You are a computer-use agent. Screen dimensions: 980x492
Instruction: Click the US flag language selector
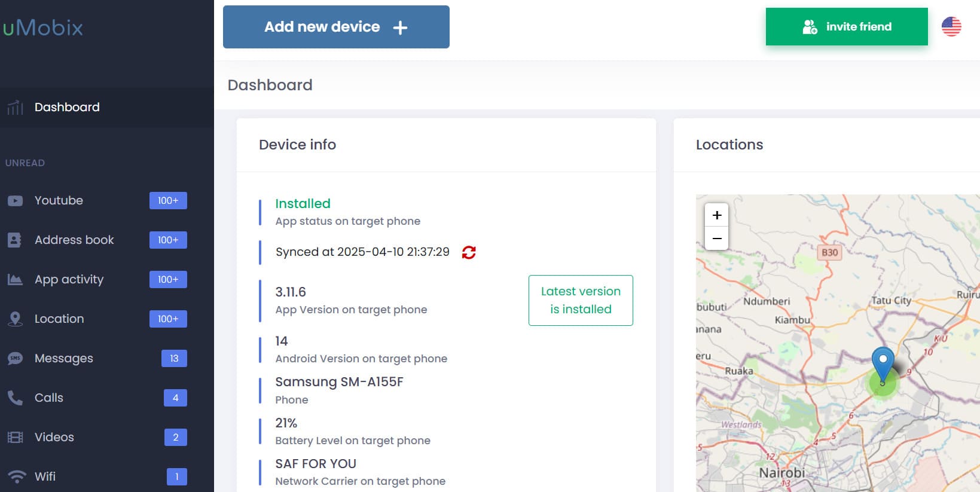pos(951,26)
